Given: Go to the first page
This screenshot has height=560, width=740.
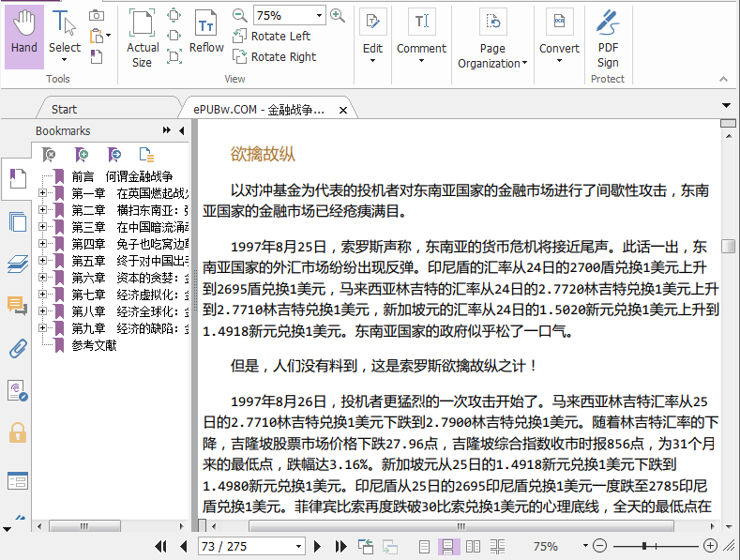Looking at the screenshot, I should click(160, 546).
